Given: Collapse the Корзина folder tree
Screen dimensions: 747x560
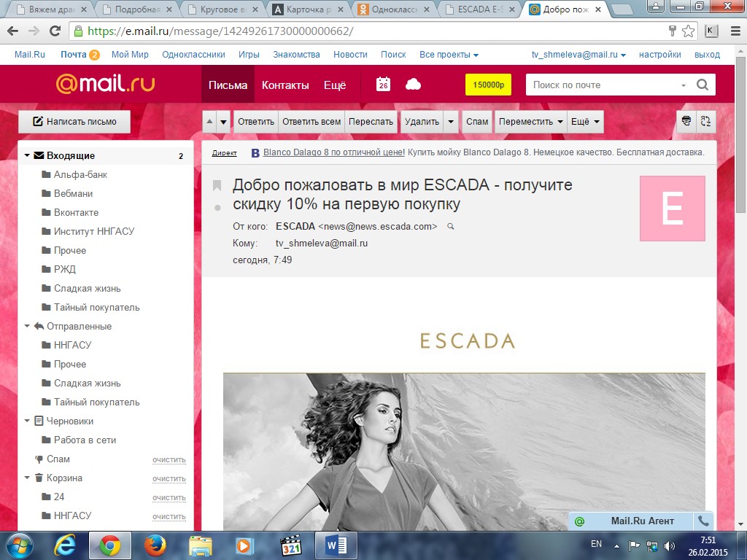Looking at the screenshot, I should coord(27,478).
